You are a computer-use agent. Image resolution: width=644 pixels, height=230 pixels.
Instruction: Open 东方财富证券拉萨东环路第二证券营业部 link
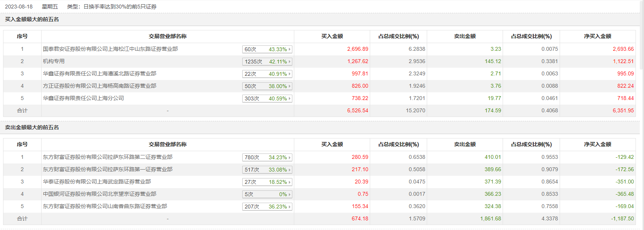coord(107,157)
